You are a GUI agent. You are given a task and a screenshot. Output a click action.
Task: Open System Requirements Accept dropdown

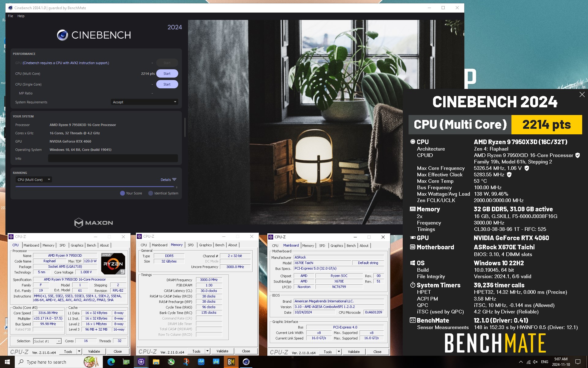coord(144,102)
